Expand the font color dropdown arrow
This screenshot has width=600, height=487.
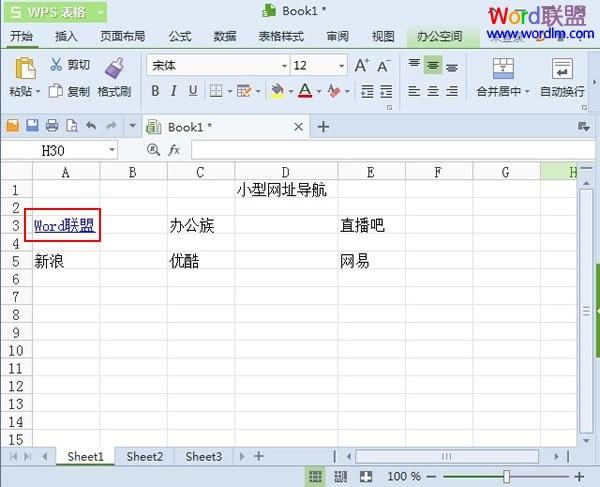coord(319,91)
